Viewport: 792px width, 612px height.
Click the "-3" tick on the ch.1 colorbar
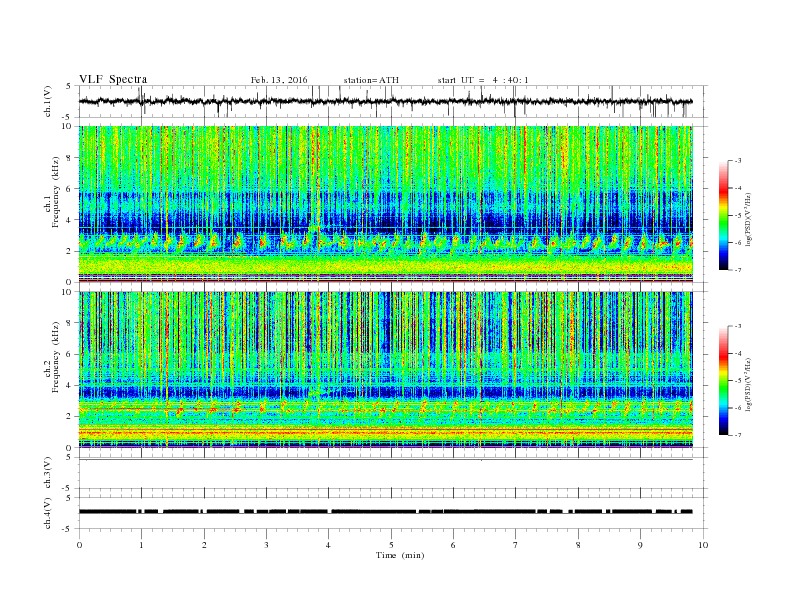click(x=738, y=161)
